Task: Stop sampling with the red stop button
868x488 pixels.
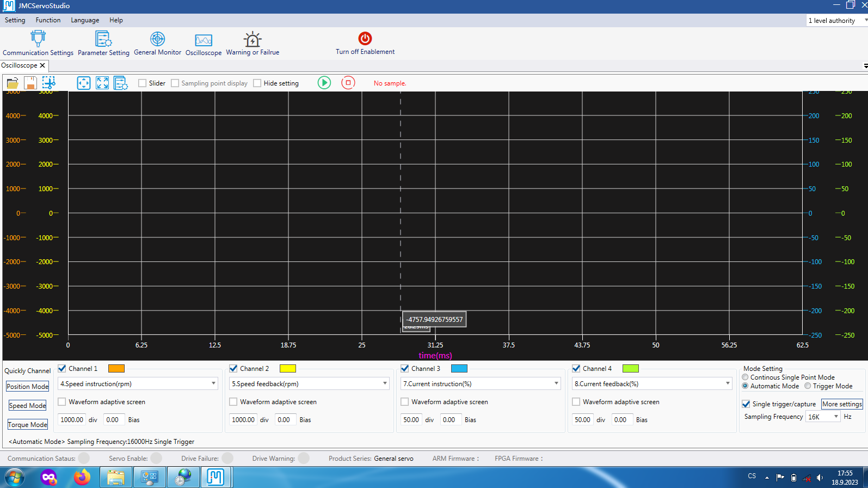Action: 348,83
